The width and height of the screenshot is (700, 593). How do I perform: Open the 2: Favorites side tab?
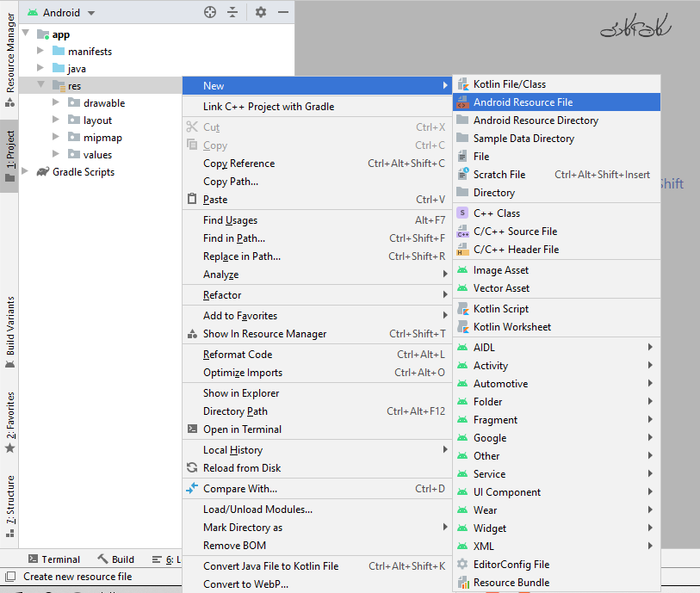click(x=9, y=422)
